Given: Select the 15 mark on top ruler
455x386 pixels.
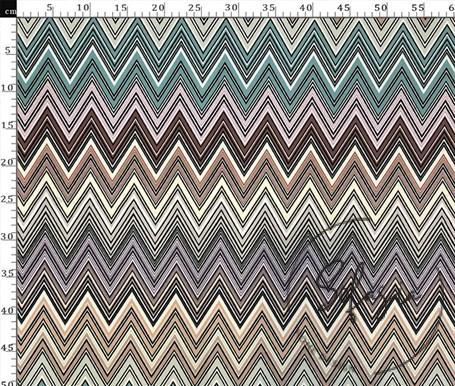Looking at the screenshot, I should 122,7.
